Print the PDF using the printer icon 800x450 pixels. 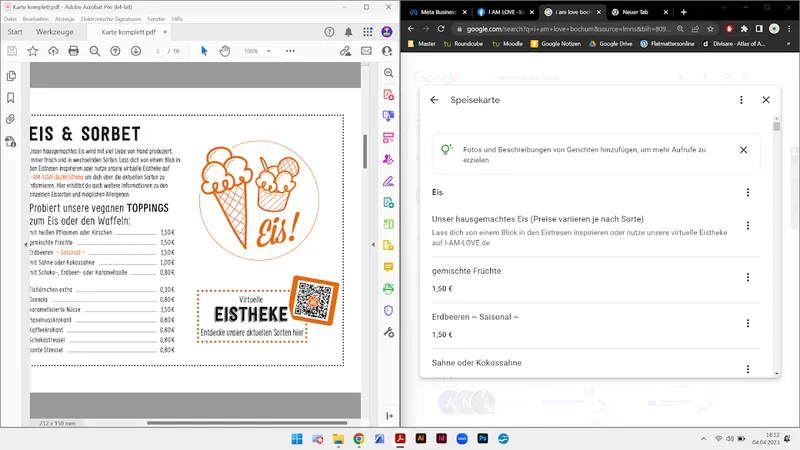coord(73,51)
